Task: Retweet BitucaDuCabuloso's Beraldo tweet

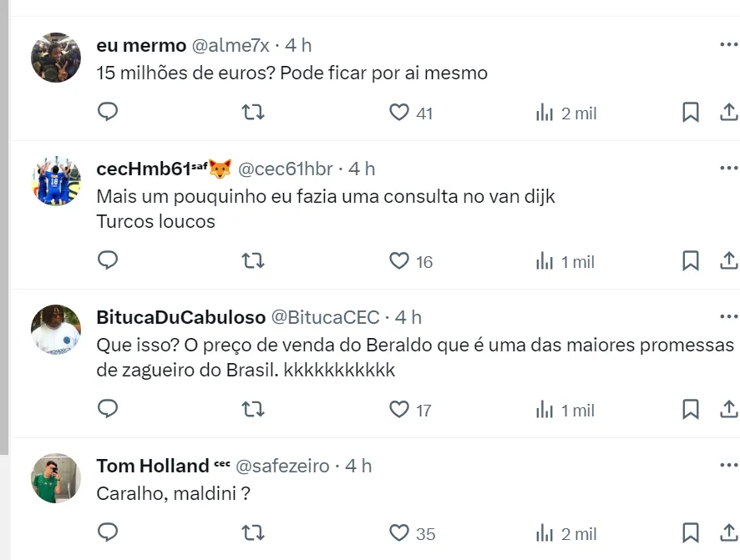Action: click(252, 409)
